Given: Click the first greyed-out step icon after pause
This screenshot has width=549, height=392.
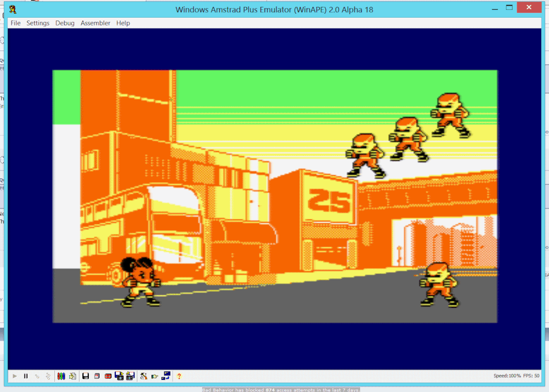Looking at the screenshot, I should point(37,376).
